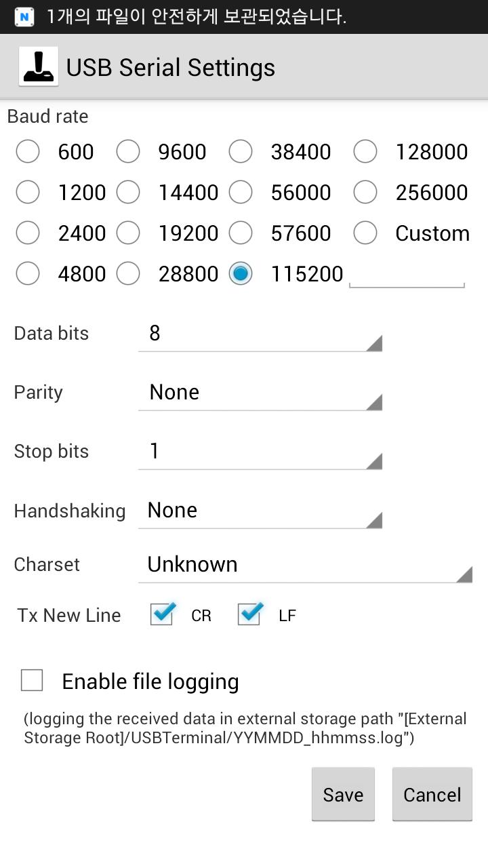Select the 115200 baud rate radio button

pos(241,274)
